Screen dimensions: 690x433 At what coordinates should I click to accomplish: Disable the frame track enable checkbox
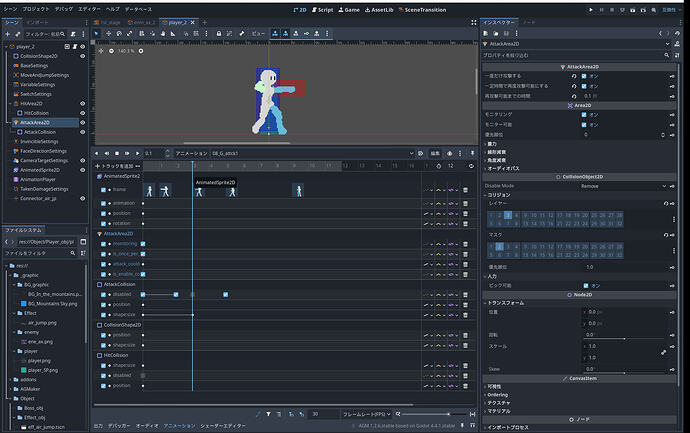coord(103,190)
